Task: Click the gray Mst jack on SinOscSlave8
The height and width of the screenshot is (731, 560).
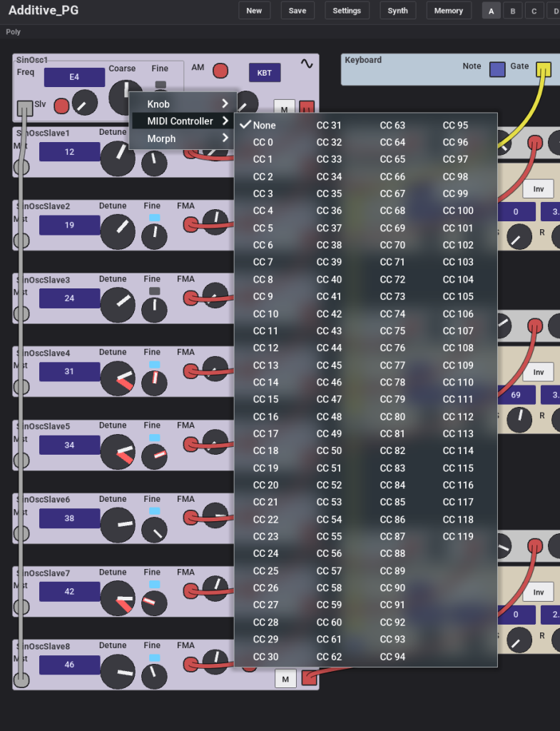Action: pos(21,680)
